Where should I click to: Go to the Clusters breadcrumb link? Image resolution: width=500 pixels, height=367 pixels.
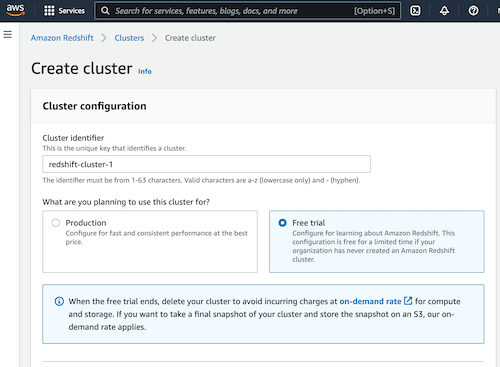point(129,38)
